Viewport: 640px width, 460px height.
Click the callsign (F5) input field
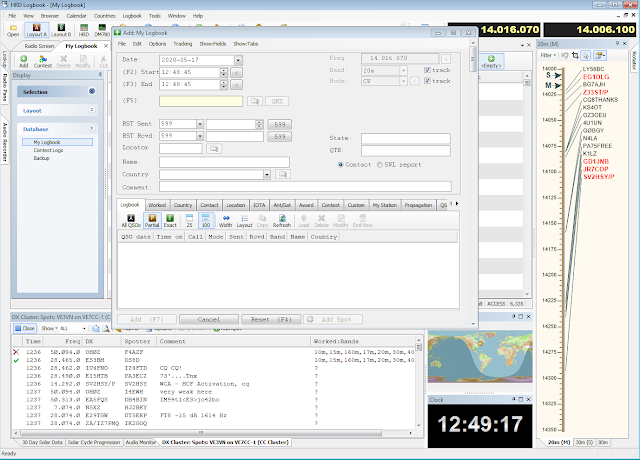pyautogui.click(x=201, y=101)
